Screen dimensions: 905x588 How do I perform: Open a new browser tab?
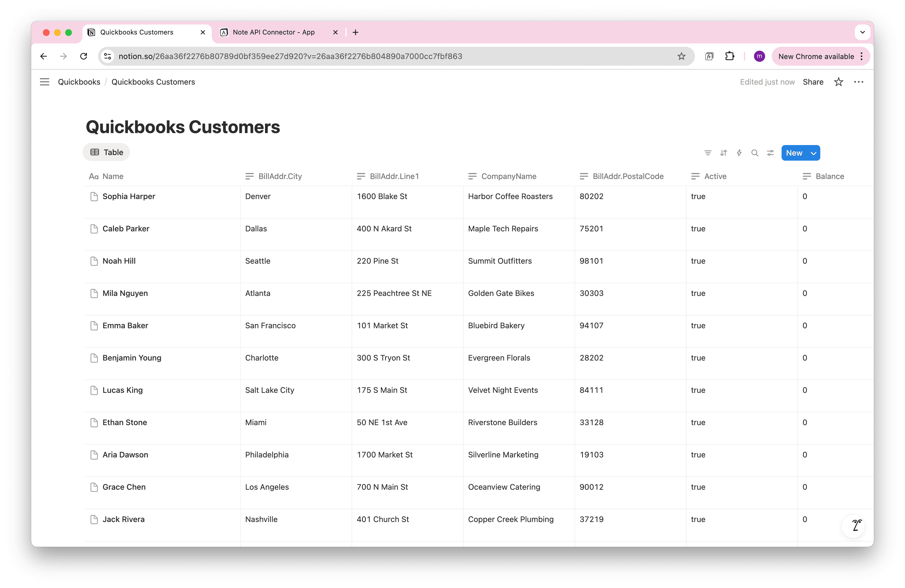(356, 32)
